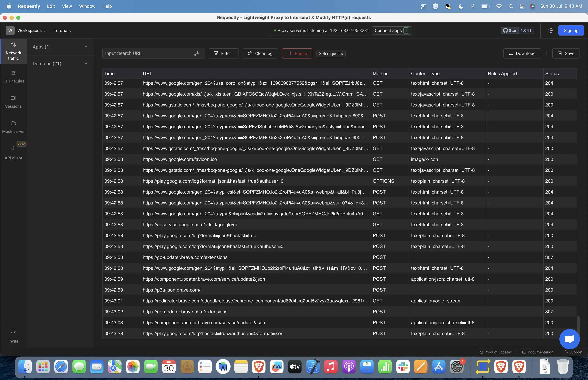
Task: Open Requestly app icon in the dock
Action: click(x=483, y=367)
